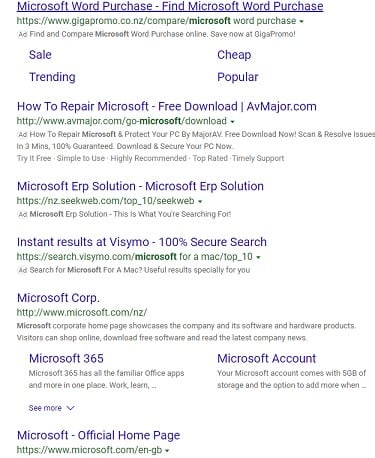The height and width of the screenshot is (458, 375).
Task: Open the Microsoft Corp. result title
Action: point(58,298)
